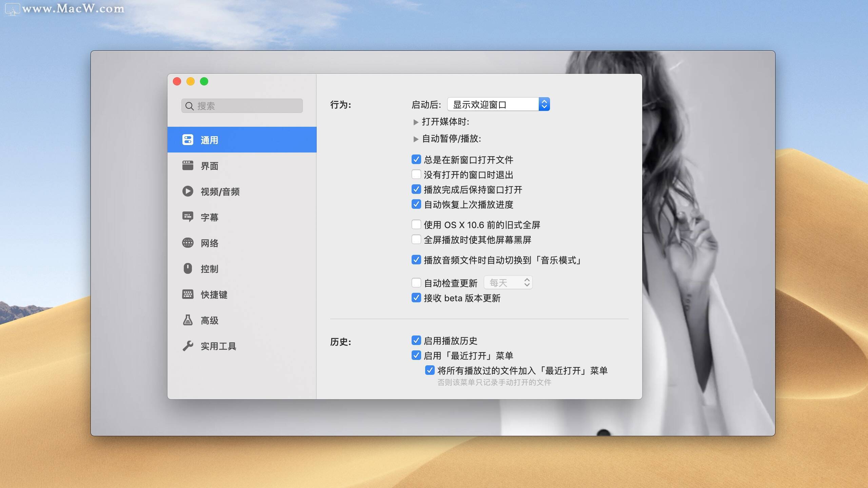Image resolution: width=868 pixels, height=488 pixels.
Task: Disable 启用播放历史 checkbox
Action: point(416,340)
